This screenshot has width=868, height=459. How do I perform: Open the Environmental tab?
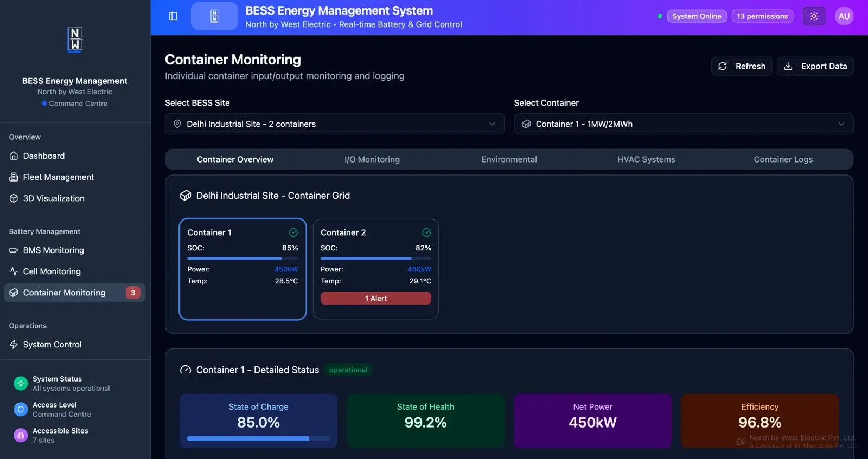pyautogui.click(x=509, y=159)
